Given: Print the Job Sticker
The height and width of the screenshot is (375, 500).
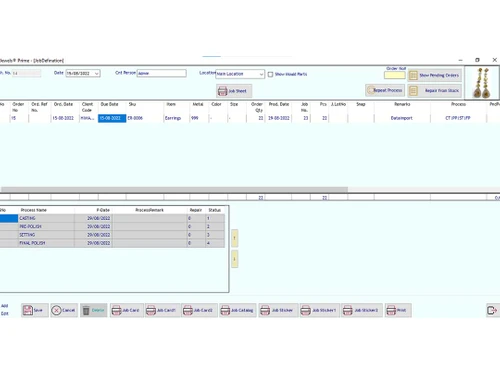Looking at the screenshot, I should (278, 310).
